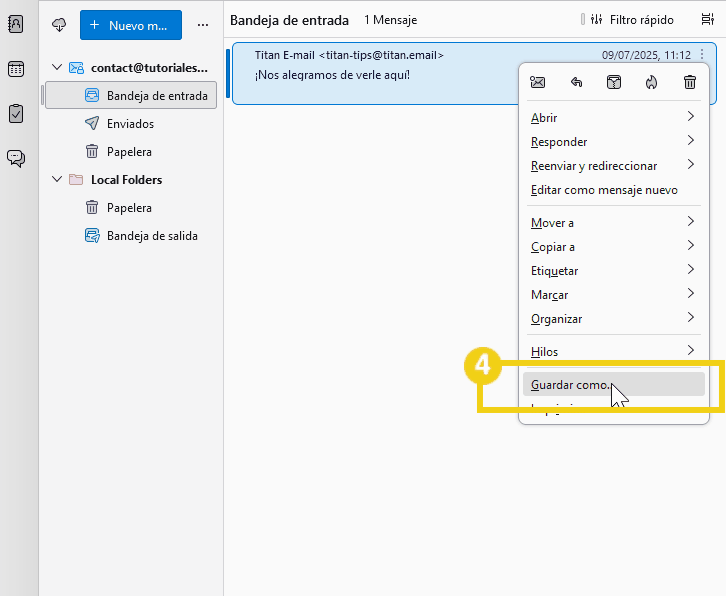The image size is (726, 596).
Task: Click the mark as unread envelope icon
Action: tap(538, 82)
